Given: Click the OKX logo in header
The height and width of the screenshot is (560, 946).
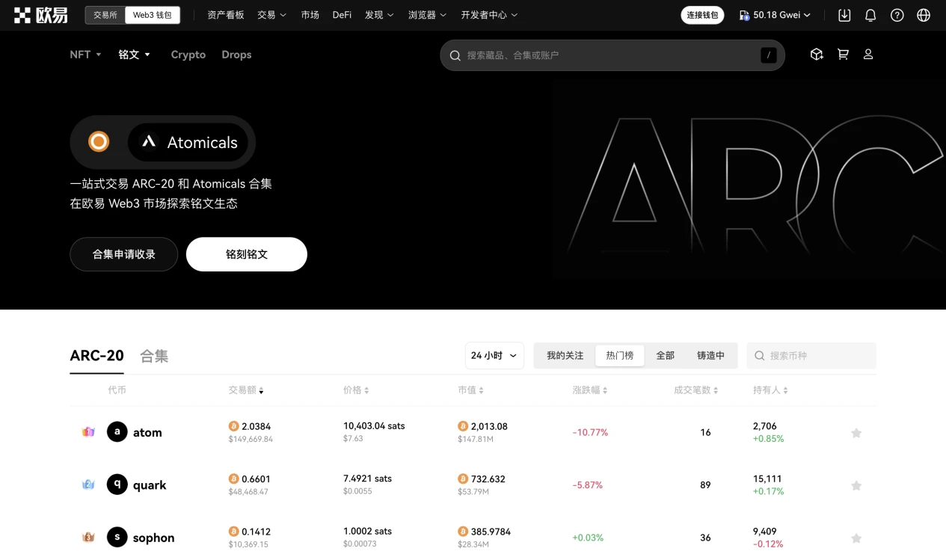Looking at the screenshot, I should pos(41,15).
